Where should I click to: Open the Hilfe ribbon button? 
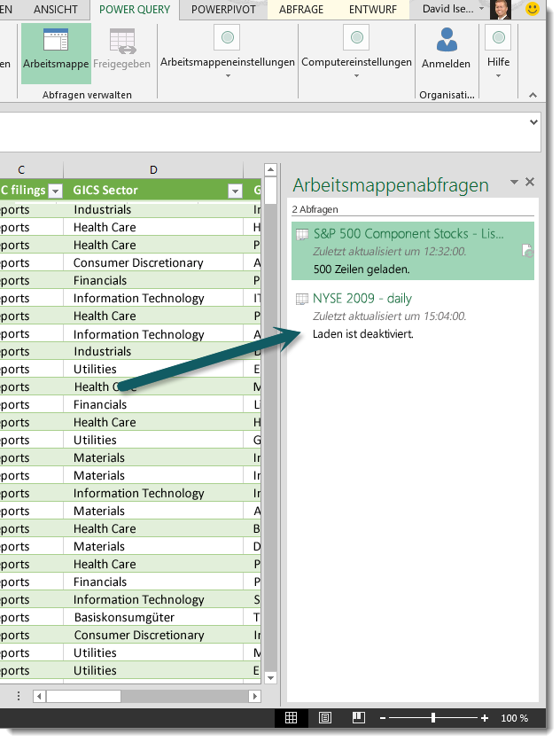(x=499, y=52)
